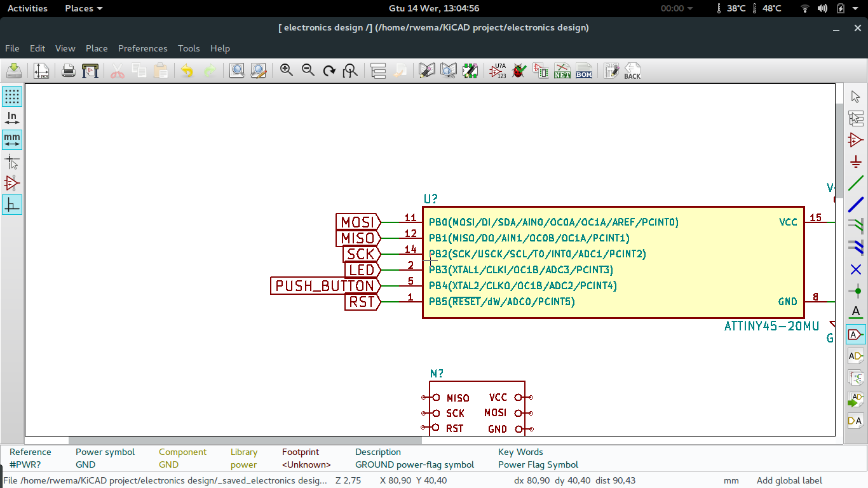
Task: Enable hidden pins display
Action: 12,183
